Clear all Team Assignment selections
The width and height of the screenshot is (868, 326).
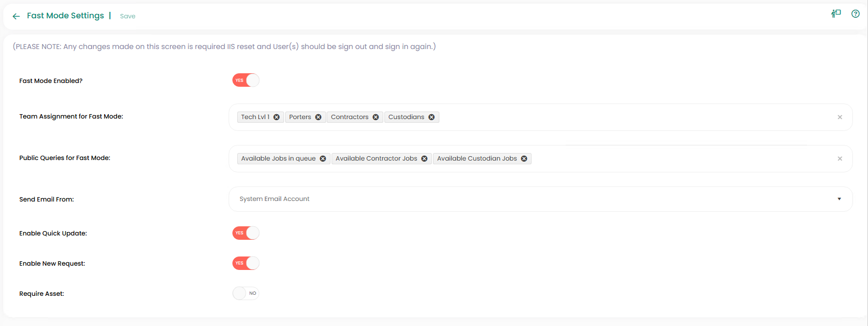839,117
